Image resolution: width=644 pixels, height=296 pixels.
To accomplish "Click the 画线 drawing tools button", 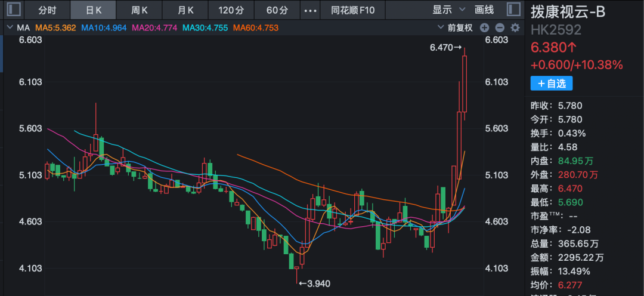I will 484,10.
